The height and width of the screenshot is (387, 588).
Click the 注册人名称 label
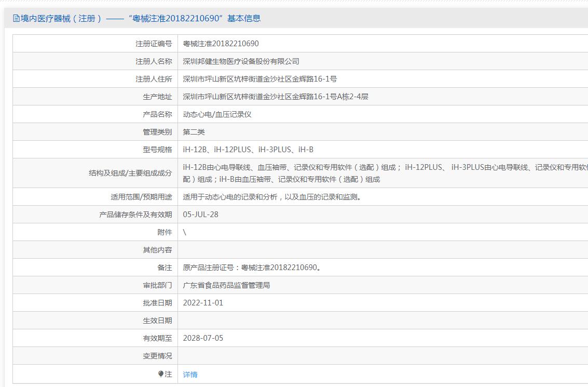point(154,61)
